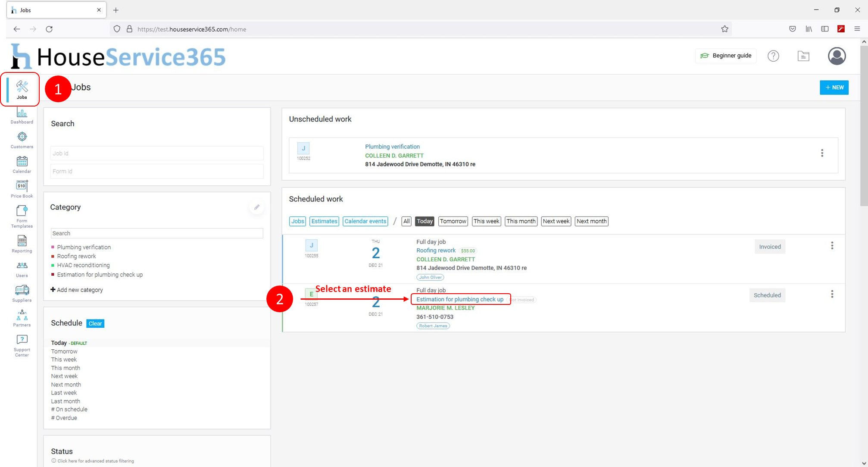Toggle the Calendar events filter
Screen dimensions: 868x467
365,221
